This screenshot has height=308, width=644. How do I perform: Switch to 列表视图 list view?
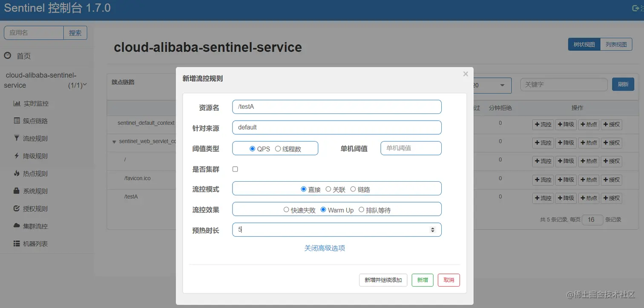616,44
